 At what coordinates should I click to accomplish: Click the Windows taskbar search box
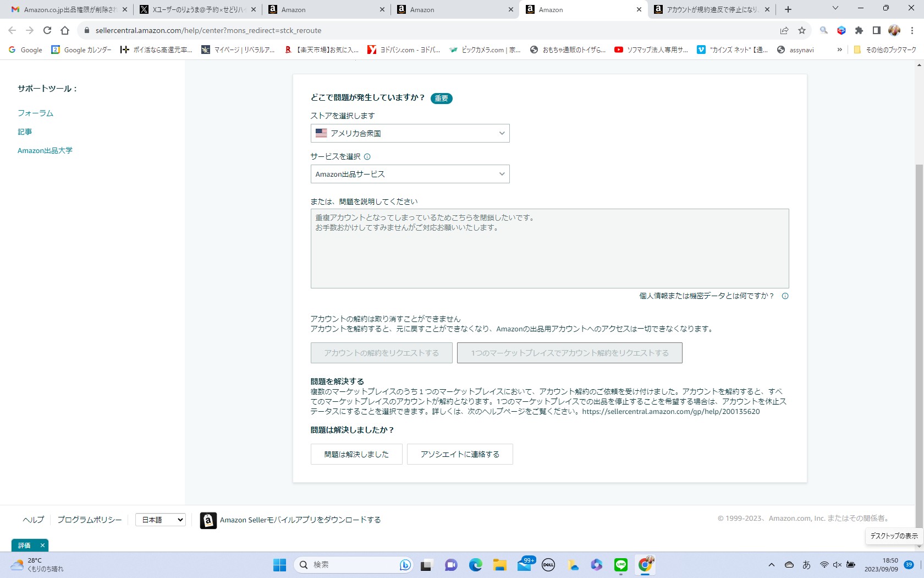click(354, 565)
